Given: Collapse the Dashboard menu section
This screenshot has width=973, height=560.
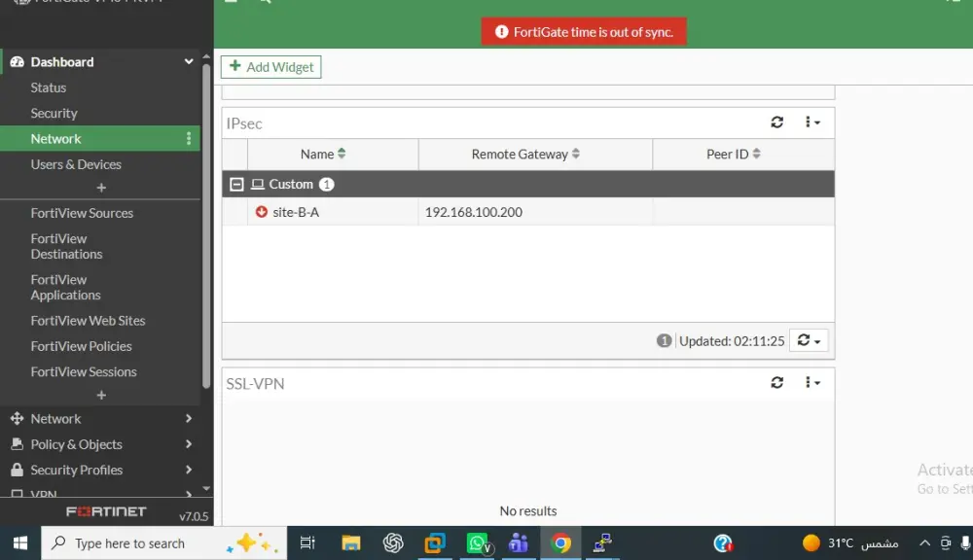Looking at the screenshot, I should click(189, 61).
